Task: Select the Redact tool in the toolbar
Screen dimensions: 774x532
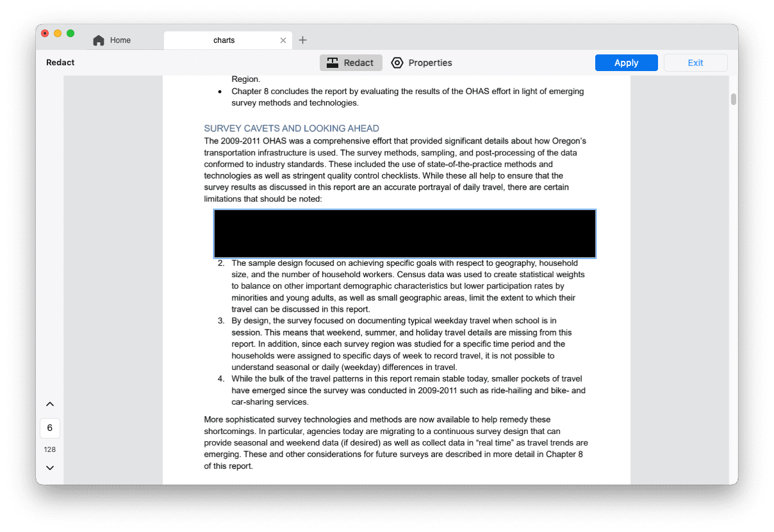Action: [x=350, y=62]
